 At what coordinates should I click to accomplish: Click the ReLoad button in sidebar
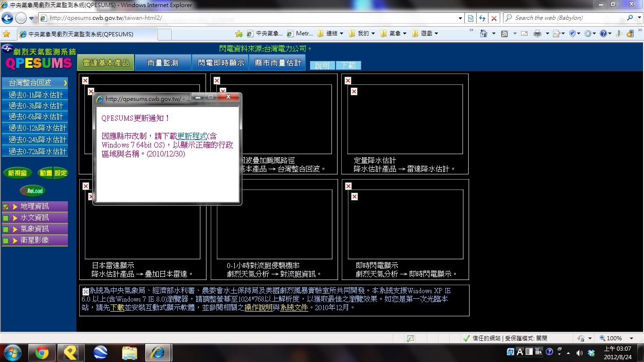tap(32, 191)
